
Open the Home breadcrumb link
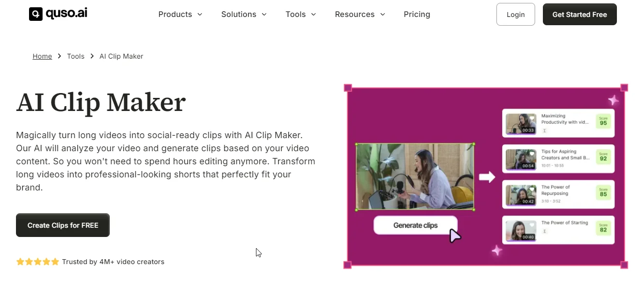coord(42,56)
